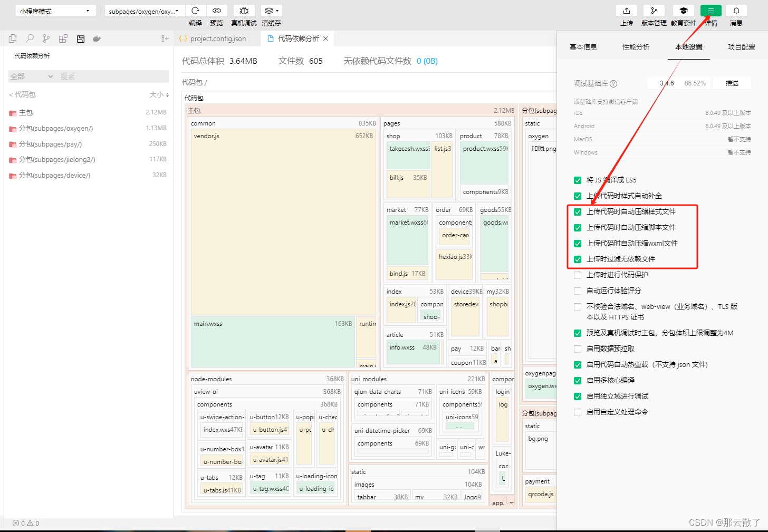The width and height of the screenshot is (768, 532).
Task: Open real-device debugging (真机调试) bug icon
Action: (244, 11)
